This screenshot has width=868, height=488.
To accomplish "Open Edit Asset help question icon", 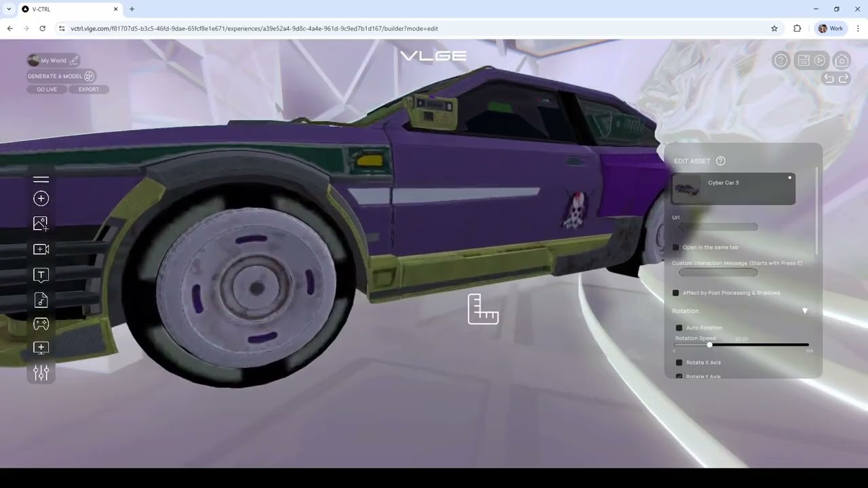I will coord(721,161).
